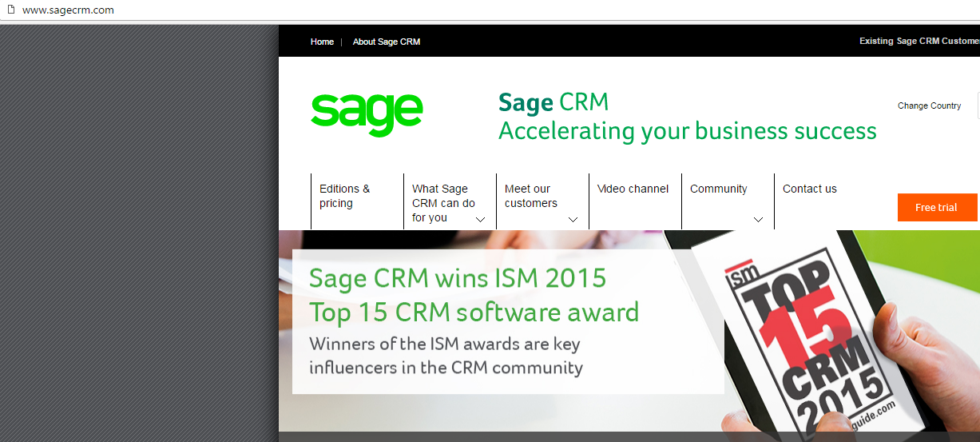The image size is (980, 442).
Task: Open the About Sage CRM link
Action: (x=387, y=42)
